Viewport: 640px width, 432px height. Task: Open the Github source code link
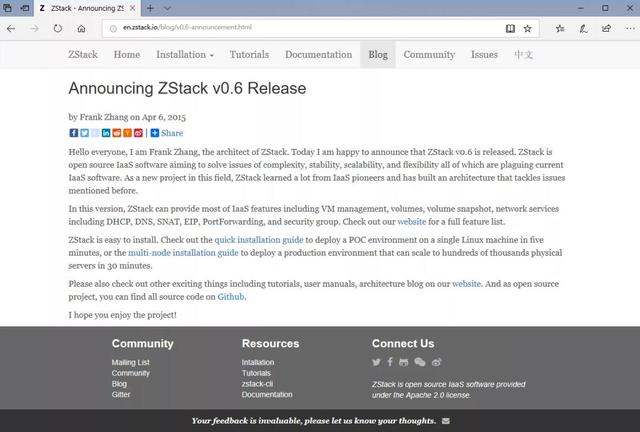[x=231, y=297]
